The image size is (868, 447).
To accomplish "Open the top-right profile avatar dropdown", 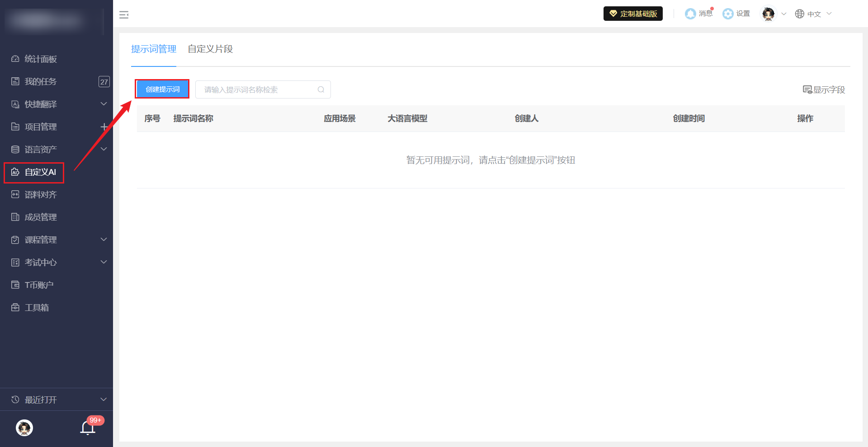I will (774, 14).
